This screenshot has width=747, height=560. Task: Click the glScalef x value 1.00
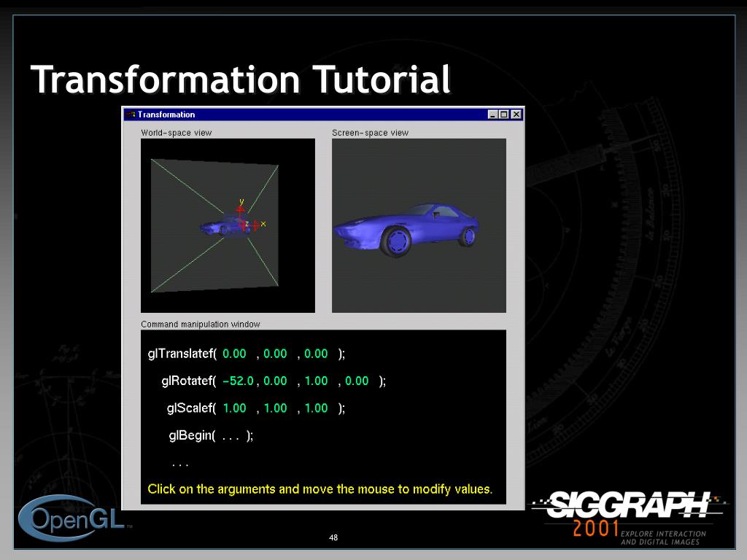pos(234,408)
